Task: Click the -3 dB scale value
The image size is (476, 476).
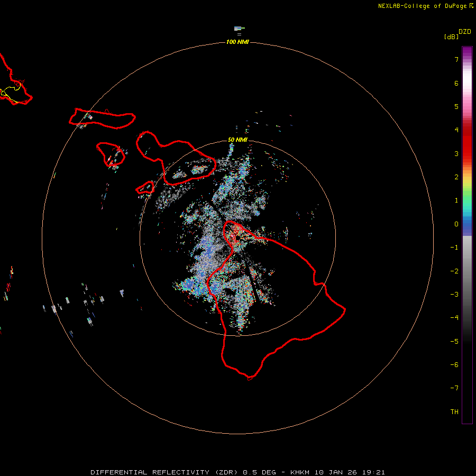Action: [454, 295]
